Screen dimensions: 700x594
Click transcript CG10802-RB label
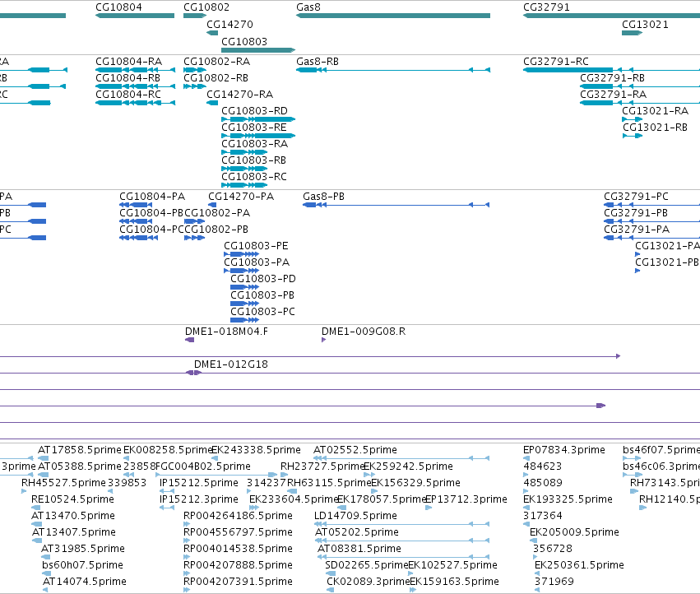pyautogui.click(x=216, y=78)
